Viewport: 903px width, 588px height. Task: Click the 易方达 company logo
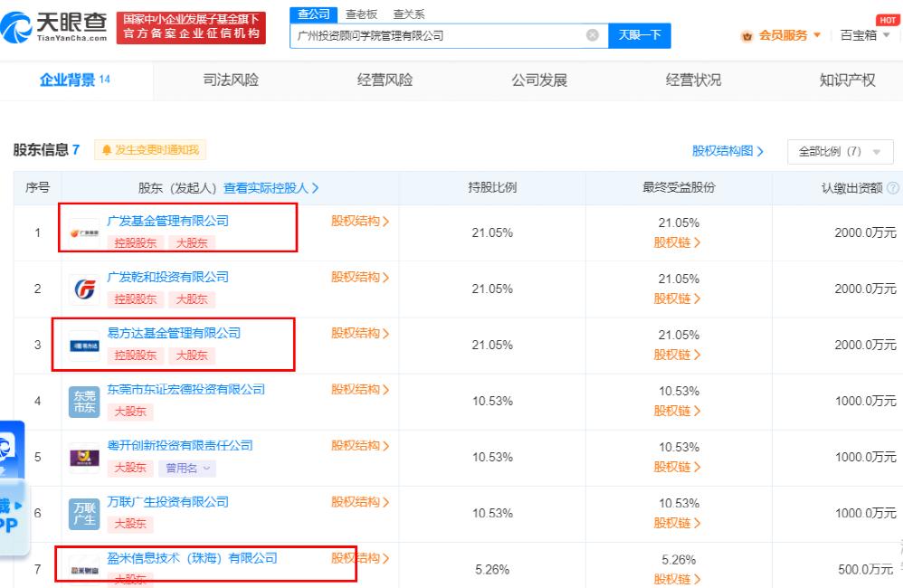pos(84,346)
